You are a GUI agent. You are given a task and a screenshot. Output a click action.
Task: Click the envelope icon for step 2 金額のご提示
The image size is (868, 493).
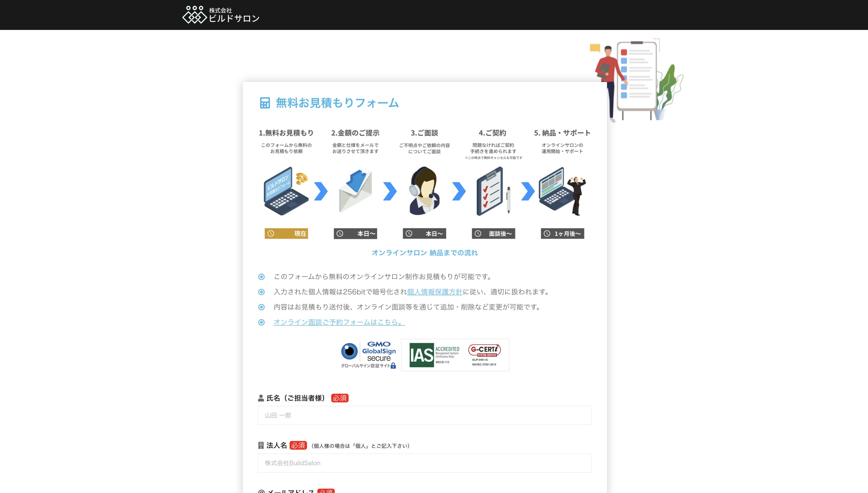[355, 191]
